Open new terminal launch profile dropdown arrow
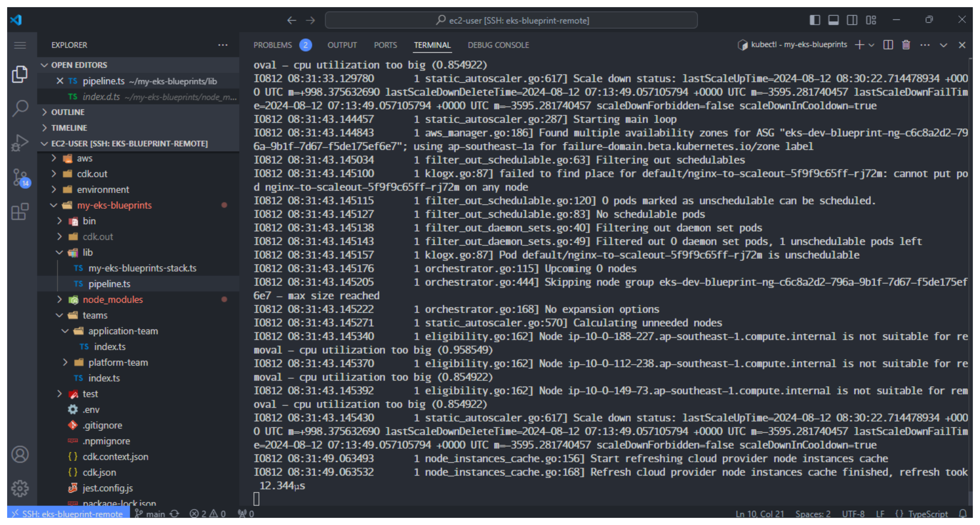This screenshot has height=525, width=980. (872, 45)
